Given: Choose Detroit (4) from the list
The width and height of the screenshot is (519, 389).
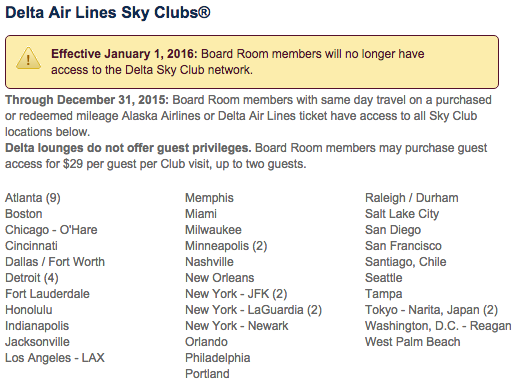Looking at the screenshot, I should [x=32, y=278].
